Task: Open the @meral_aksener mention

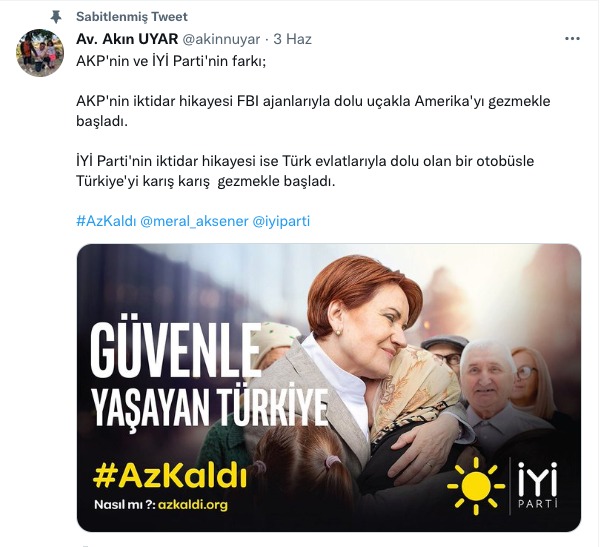Action: point(194,221)
